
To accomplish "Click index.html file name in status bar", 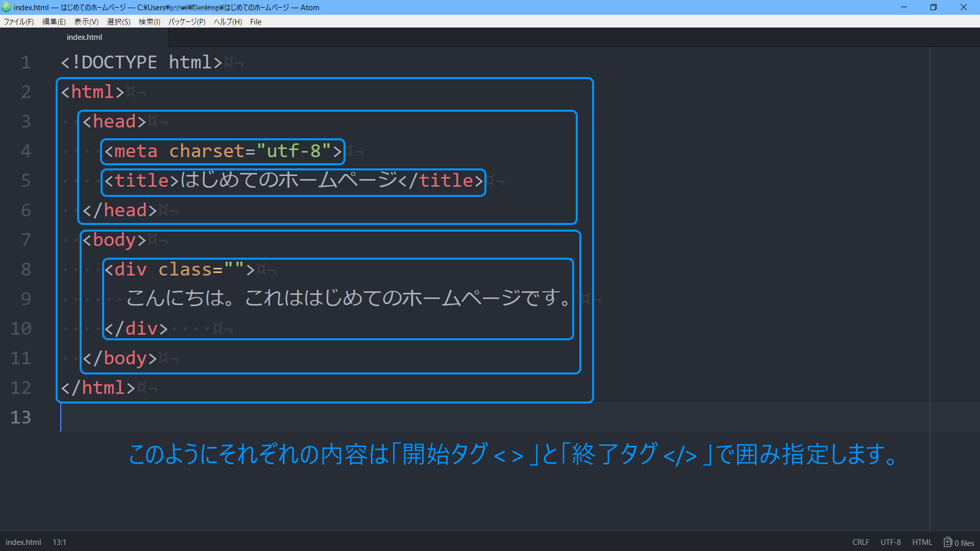I will tap(23, 542).
